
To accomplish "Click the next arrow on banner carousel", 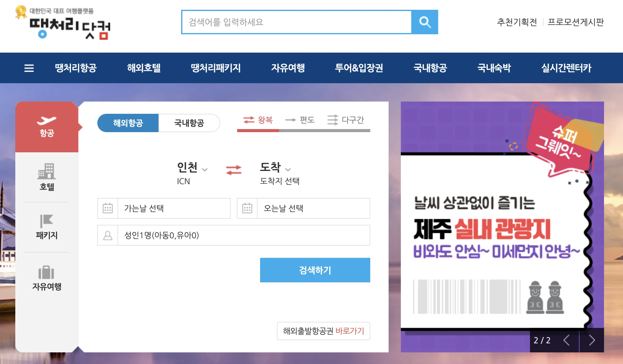I will [591, 340].
